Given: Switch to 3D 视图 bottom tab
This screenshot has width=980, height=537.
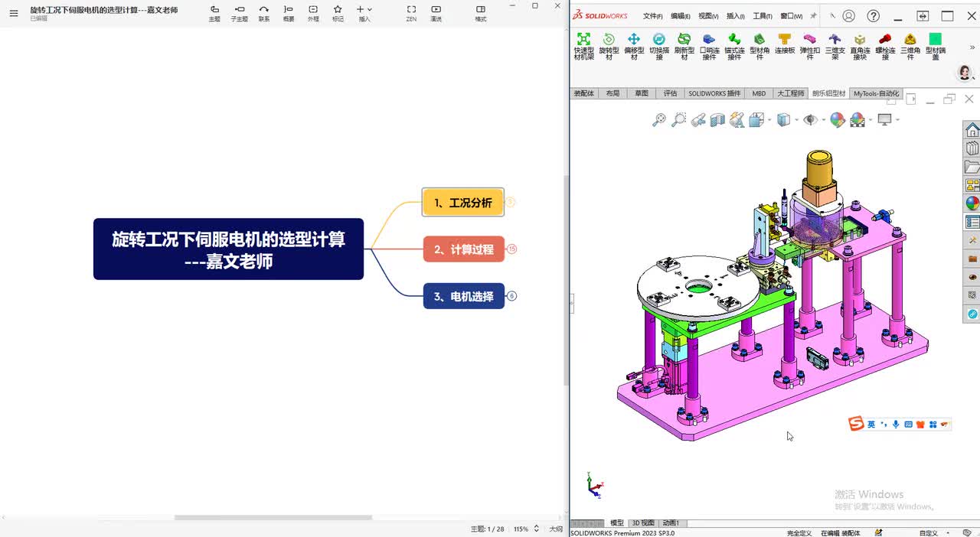Looking at the screenshot, I should pyautogui.click(x=643, y=523).
